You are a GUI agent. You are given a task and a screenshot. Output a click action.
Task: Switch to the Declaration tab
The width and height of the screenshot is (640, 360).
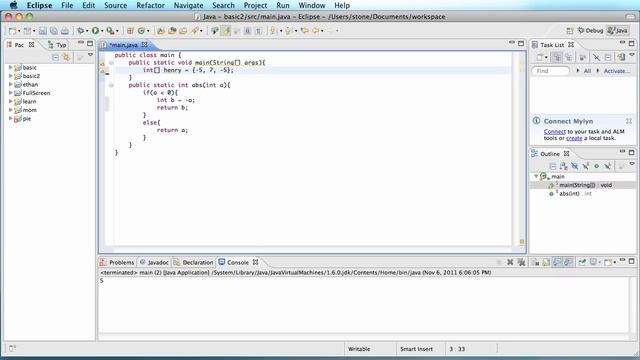pos(193,262)
